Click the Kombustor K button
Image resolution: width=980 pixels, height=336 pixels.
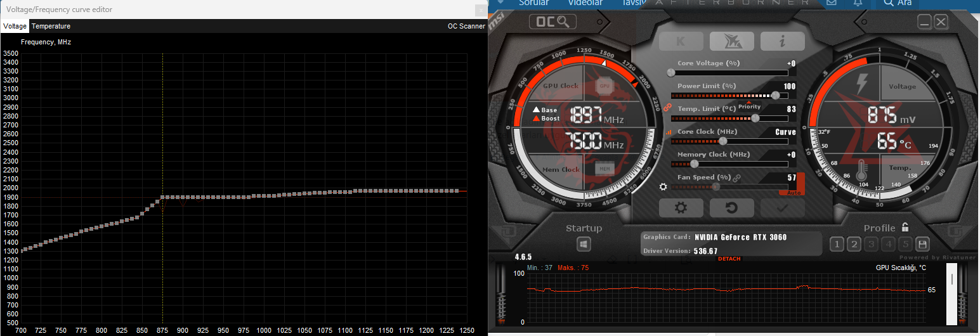pos(681,42)
